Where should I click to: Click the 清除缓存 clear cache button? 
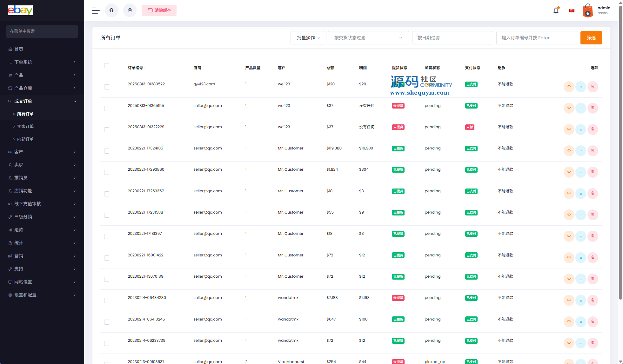pyautogui.click(x=159, y=10)
